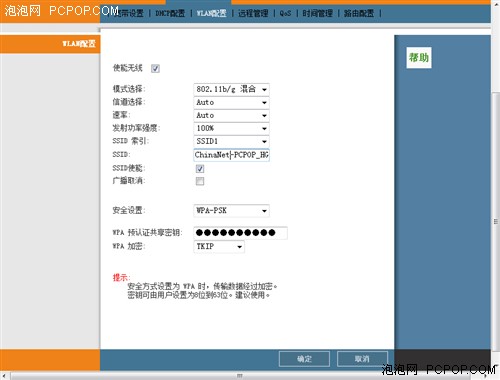
Task: Click the green 帮助 help icon
Action: tap(419, 58)
